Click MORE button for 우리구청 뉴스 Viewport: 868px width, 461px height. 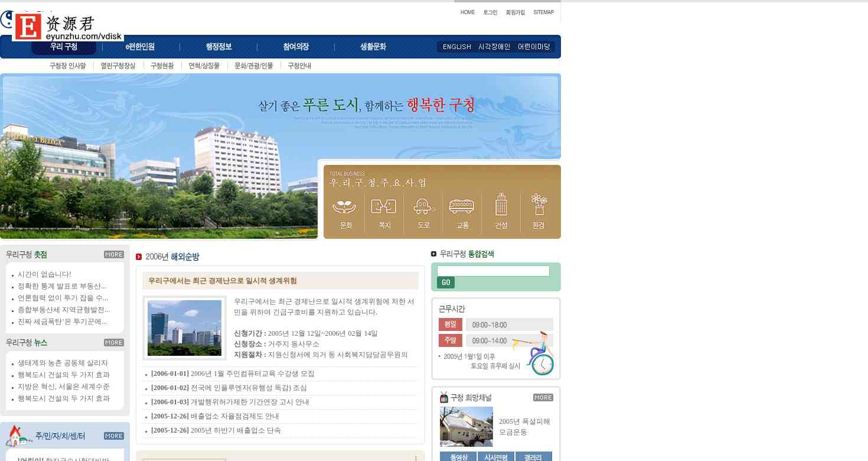pyautogui.click(x=114, y=343)
